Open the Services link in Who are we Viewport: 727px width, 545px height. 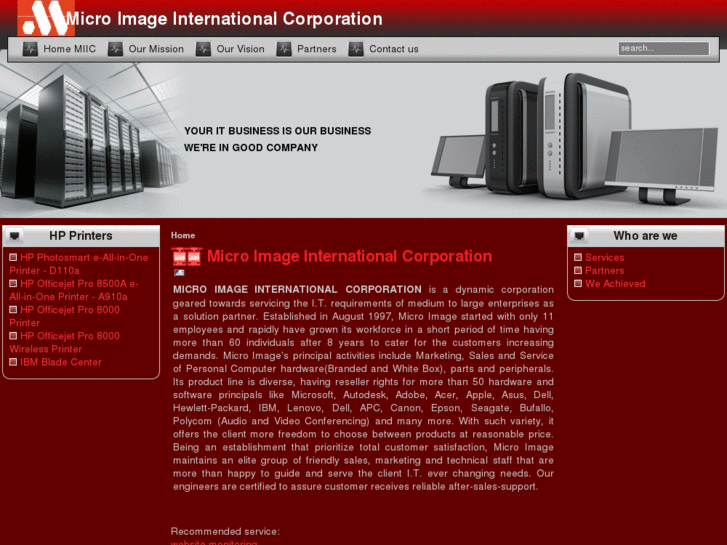point(605,257)
